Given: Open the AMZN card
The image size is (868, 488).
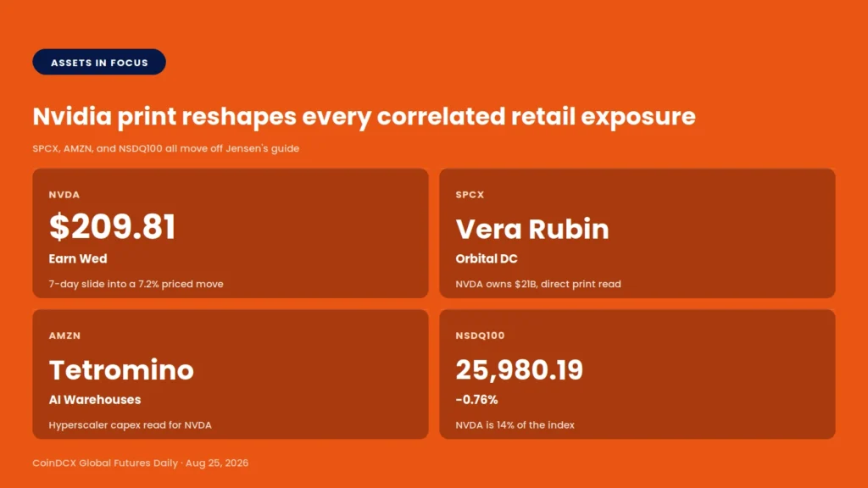Looking at the screenshot, I should click(x=231, y=374).
